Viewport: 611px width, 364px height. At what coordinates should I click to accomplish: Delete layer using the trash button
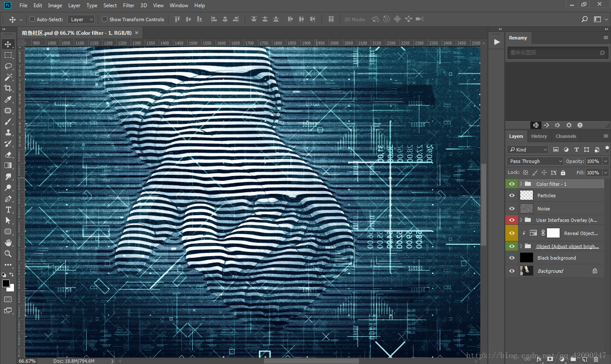[x=596, y=359]
